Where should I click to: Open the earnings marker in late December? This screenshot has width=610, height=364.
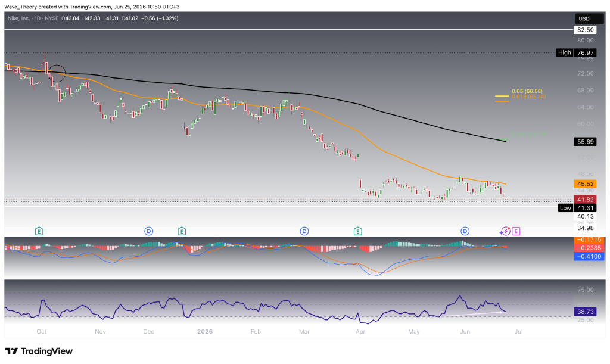coord(182,231)
